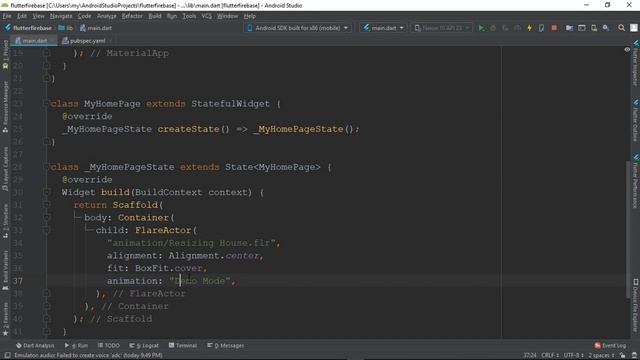Click the Flutter attach phone icon in toolbar
Image resolution: width=640 pixels, height=360 pixels.
tap(541, 28)
